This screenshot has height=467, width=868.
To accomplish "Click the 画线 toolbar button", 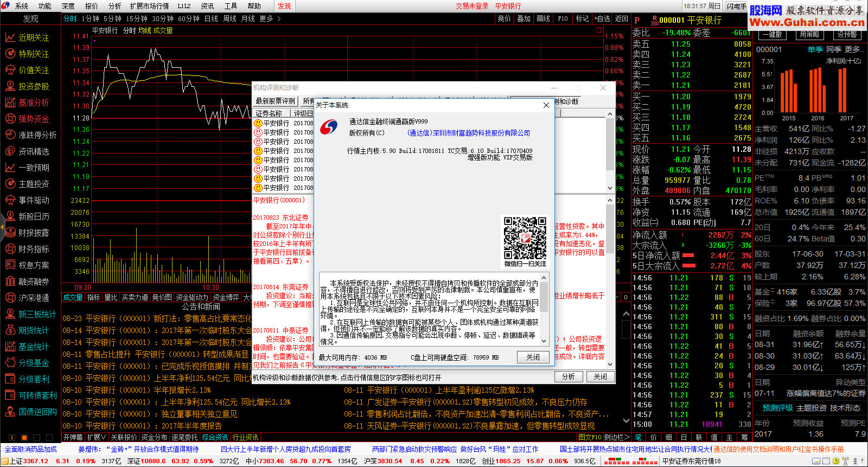I will pos(543,18).
